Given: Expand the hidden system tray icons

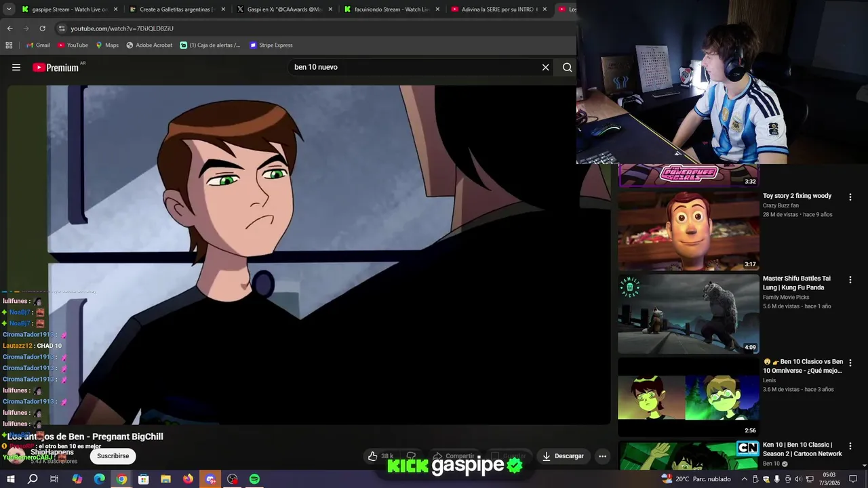Looking at the screenshot, I should [x=745, y=479].
